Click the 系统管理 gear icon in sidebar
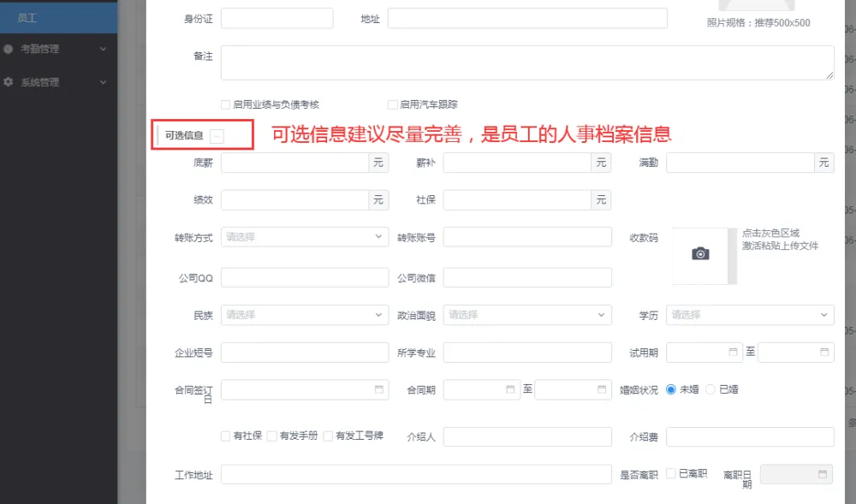 9,82
